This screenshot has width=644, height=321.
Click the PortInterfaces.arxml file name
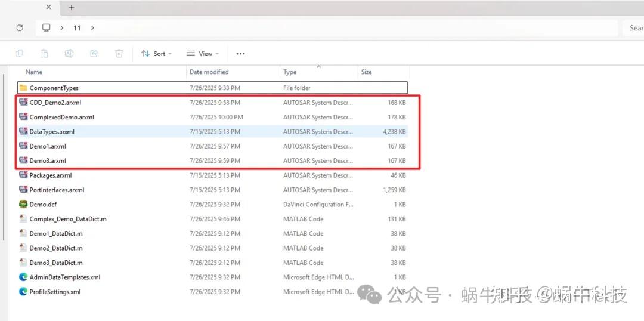(57, 190)
